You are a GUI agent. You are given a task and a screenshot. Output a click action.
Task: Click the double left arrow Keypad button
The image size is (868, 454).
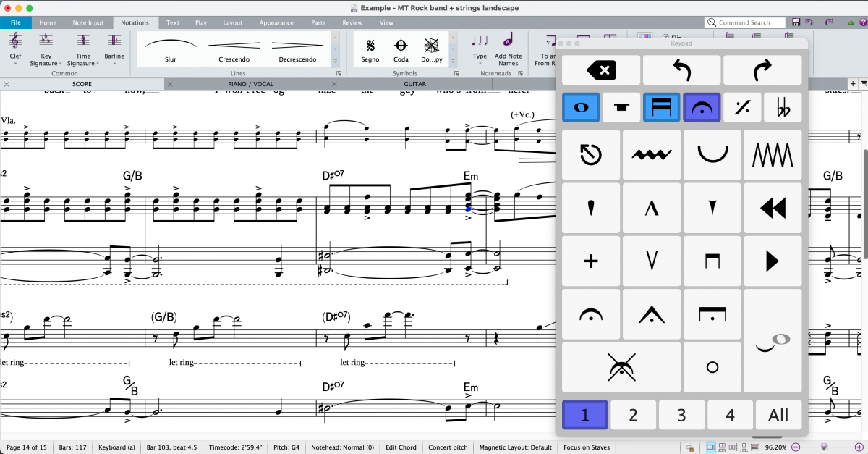(772, 209)
